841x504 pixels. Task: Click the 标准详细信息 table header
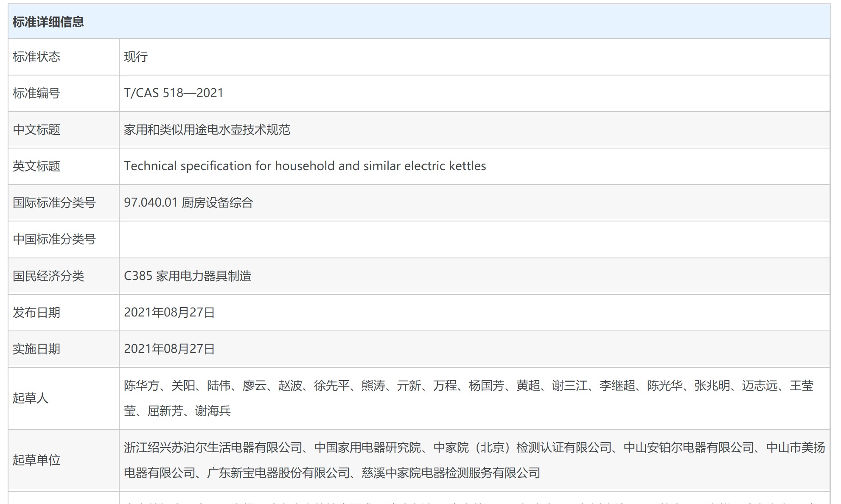pyautogui.click(x=48, y=22)
